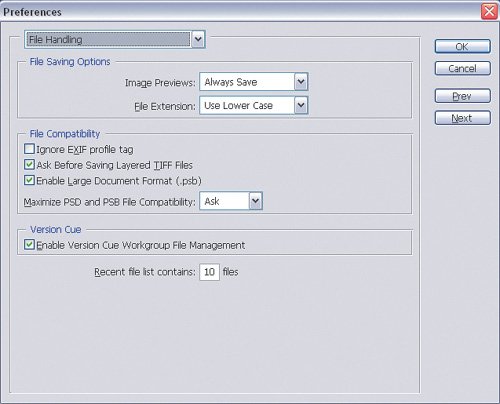
Task: Expand the Image Previews dropdown arrow
Action: pos(301,82)
